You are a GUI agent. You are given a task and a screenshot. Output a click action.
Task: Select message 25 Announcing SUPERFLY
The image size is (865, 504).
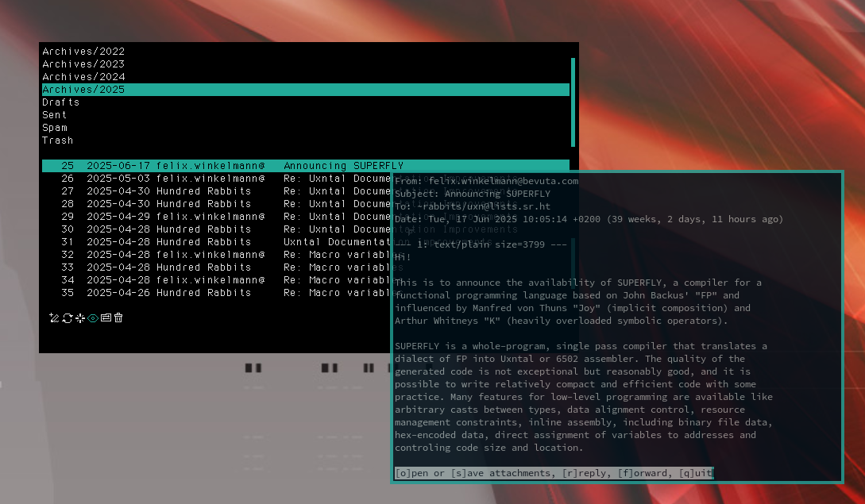pyautogui.click(x=222, y=166)
